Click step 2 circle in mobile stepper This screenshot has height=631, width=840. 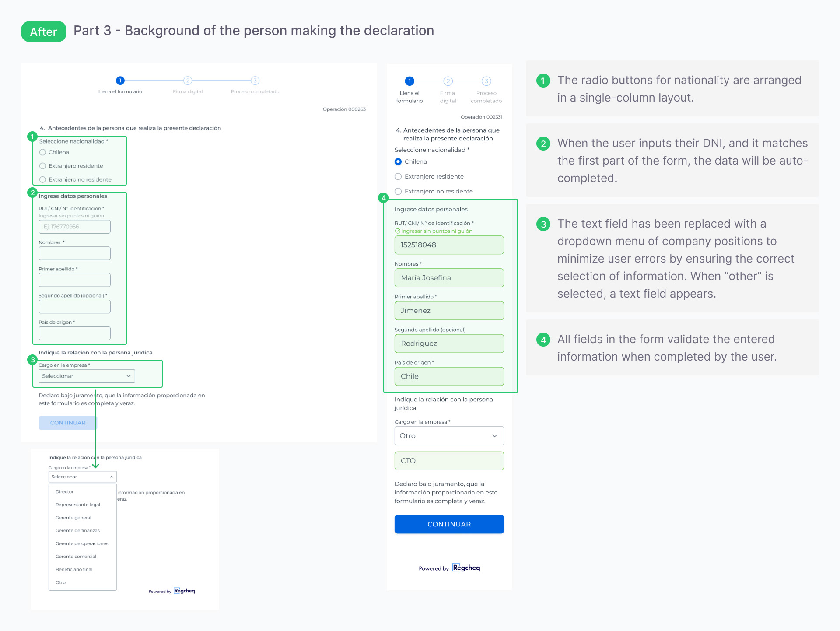point(448,81)
